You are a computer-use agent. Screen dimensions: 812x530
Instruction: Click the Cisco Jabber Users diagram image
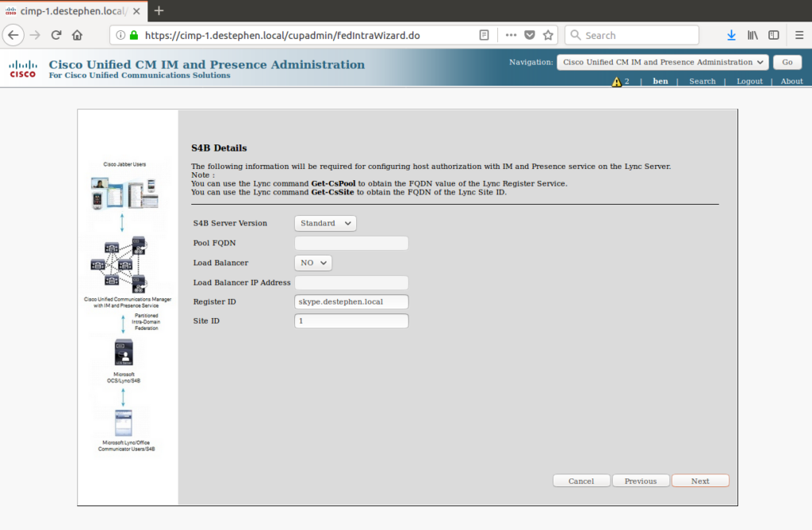pos(124,194)
